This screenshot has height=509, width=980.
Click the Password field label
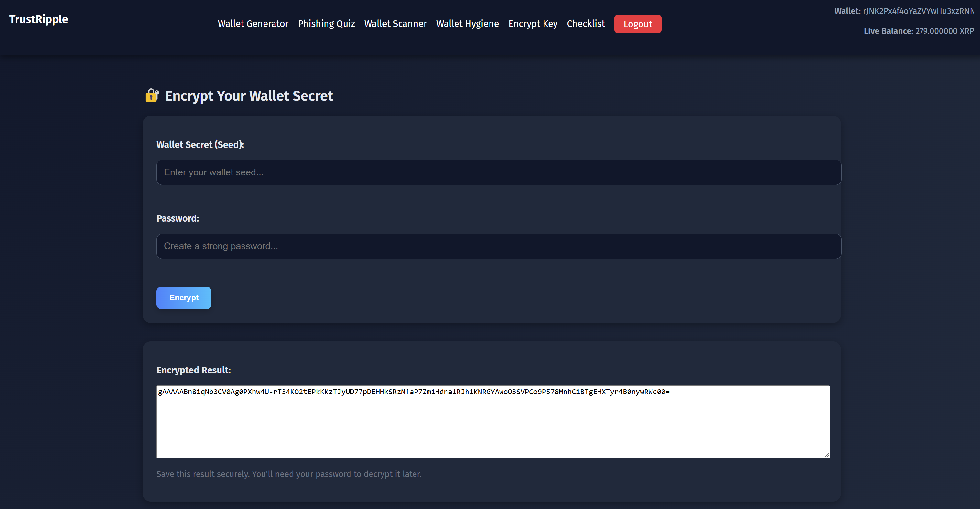[x=178, y=218]
